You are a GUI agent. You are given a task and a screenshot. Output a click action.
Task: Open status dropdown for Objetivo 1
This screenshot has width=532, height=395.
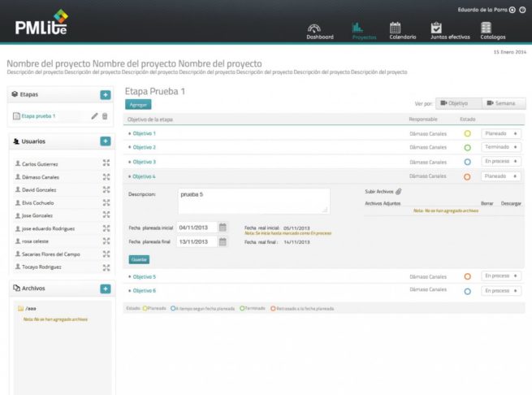click(x=500, y=133)
